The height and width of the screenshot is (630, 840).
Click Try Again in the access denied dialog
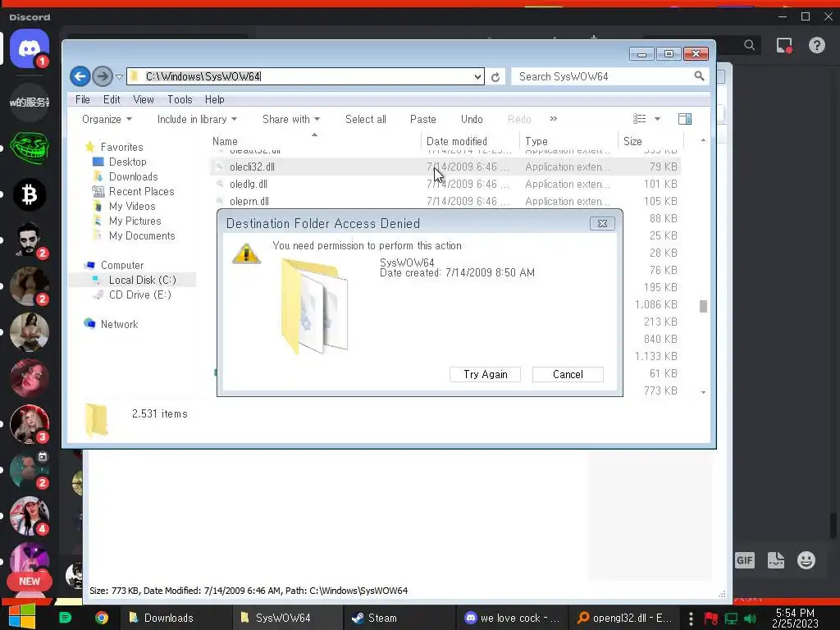coord(486,374)
